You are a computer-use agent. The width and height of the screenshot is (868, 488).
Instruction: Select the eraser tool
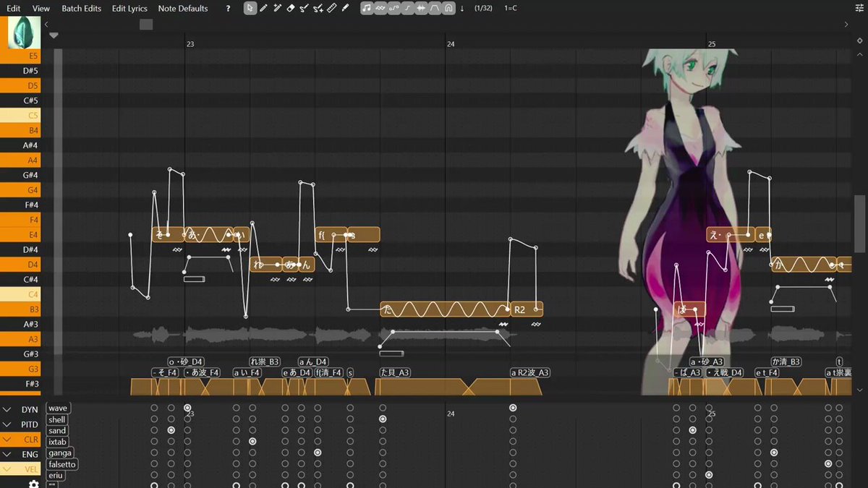[291, 8]
